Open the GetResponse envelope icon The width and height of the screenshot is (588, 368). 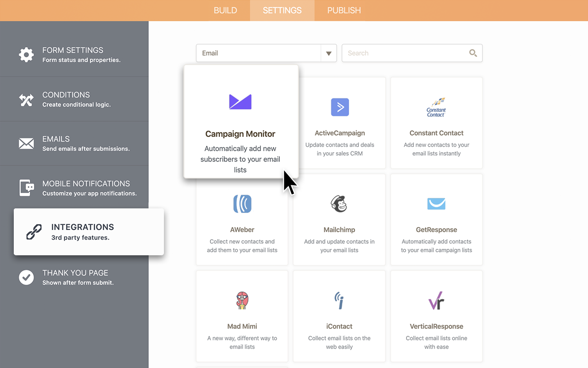(436, 204)
